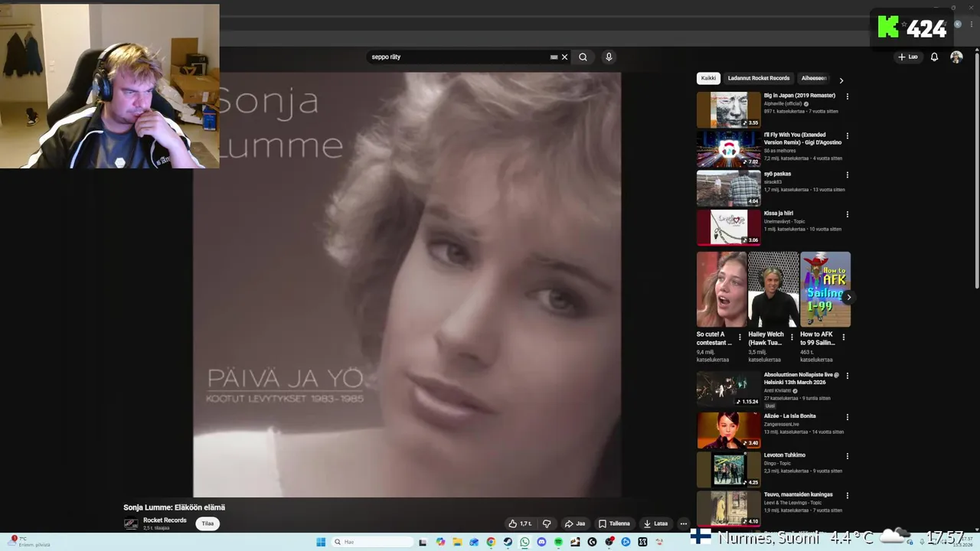Open File Explorer from the taskbar
This screenshot has width=980, height=551.
pyautogui.click(x=457, y=542)
